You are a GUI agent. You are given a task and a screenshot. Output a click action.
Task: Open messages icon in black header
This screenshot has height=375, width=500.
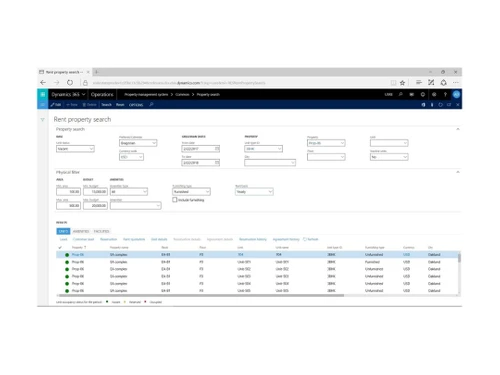click(412, 94)
